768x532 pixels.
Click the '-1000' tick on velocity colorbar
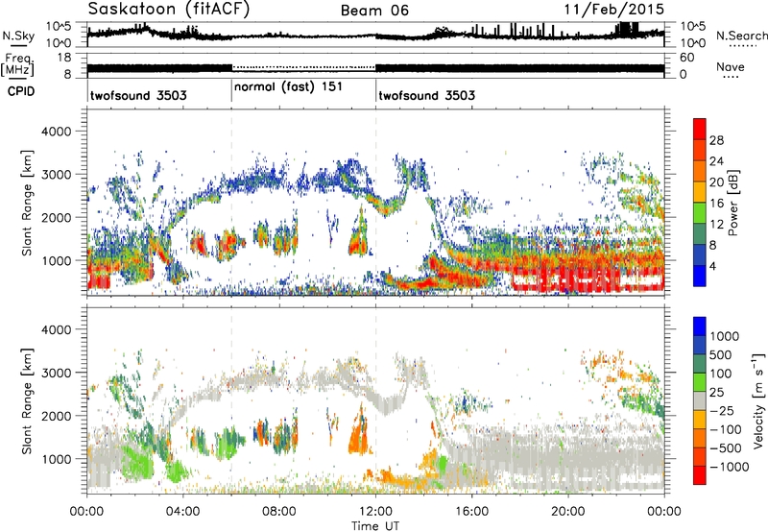[729, 467]
